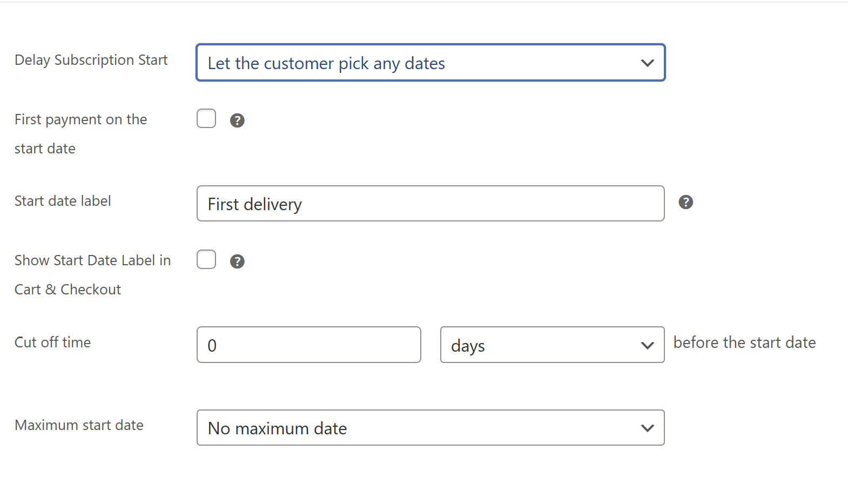Image resolution: width=848 pixels, height=504 pixels.
Task: Click chevron arrow of Delay Subscription Start select
Action: tap(647, 63)
